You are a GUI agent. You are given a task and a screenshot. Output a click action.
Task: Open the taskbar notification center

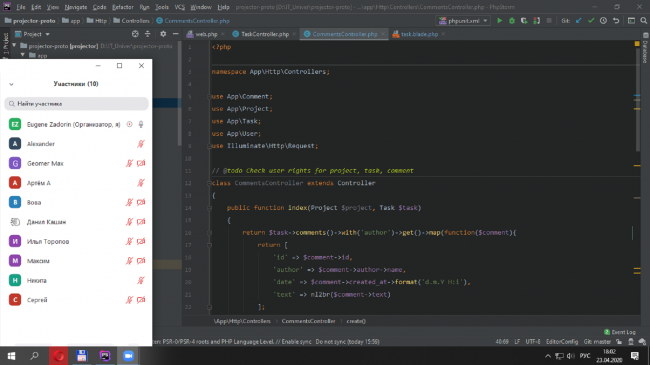pyautogui.click(x=635, y=356)
